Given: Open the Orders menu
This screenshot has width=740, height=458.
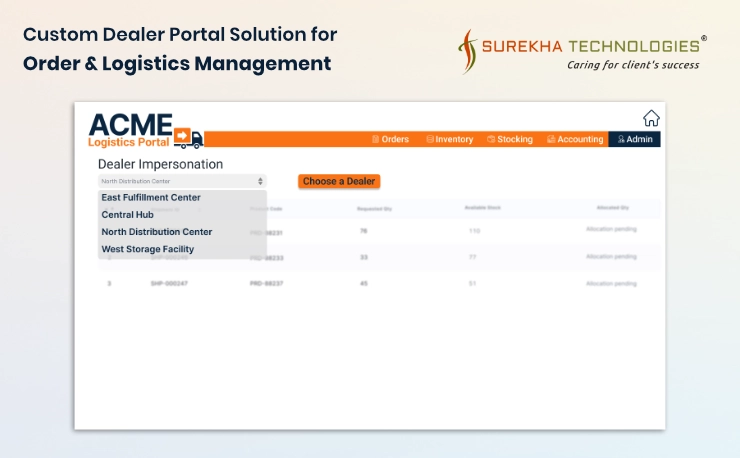Looking at the screenshot, I should click(x=390, y=139).
